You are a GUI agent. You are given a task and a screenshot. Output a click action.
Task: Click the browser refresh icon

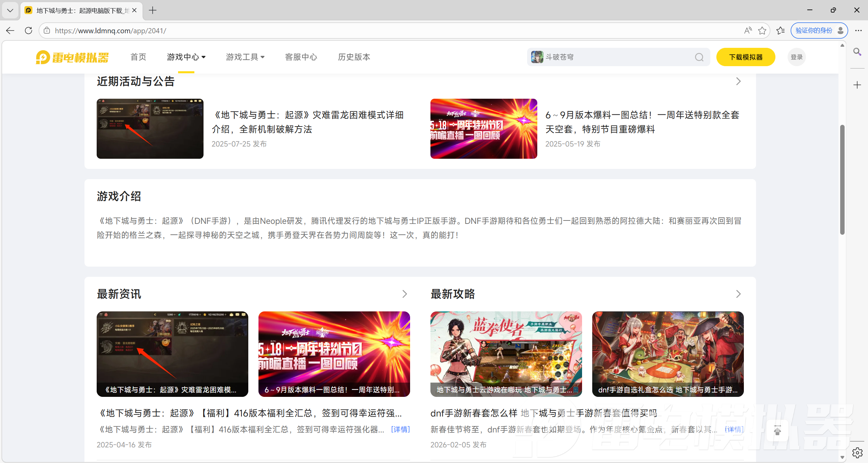tap(28, 31)
